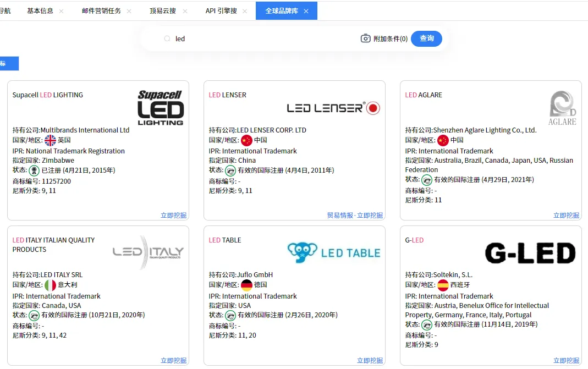
Task: Click the LED AGLARE brand title
Action: (x=424, y=95)
